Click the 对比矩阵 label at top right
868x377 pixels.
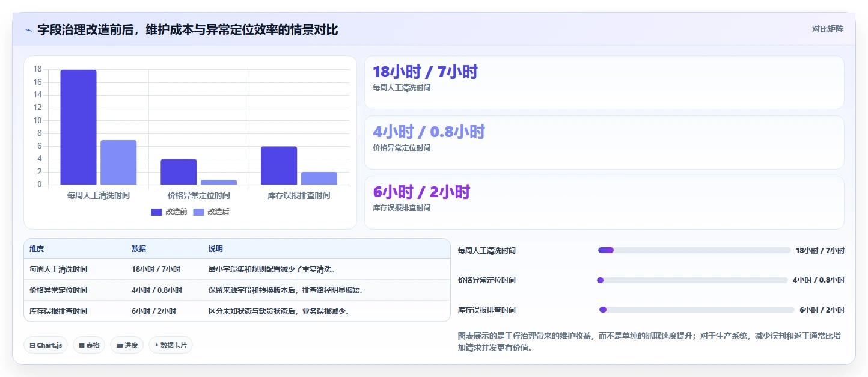[827, 29]
